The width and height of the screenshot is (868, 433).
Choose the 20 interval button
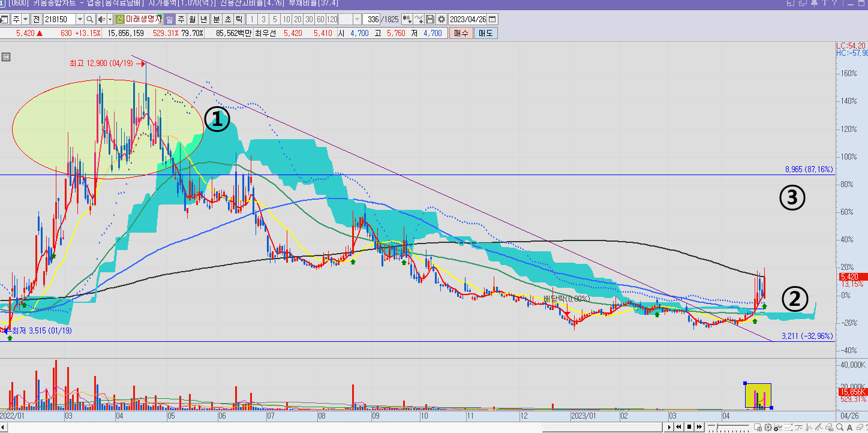point(298,19)
